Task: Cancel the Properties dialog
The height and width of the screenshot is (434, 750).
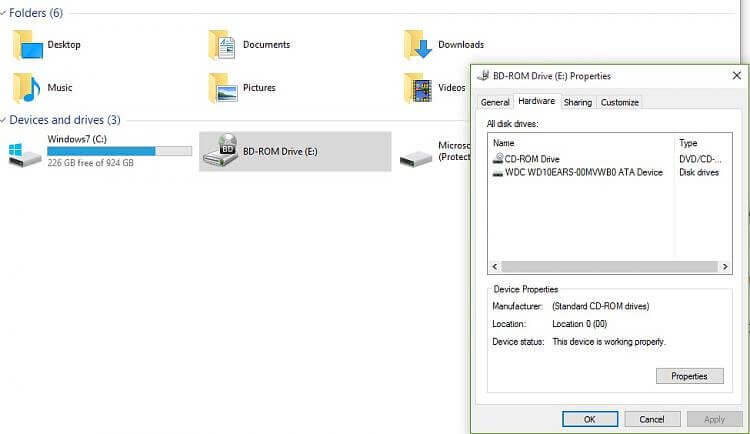Action: click(652, 419)
